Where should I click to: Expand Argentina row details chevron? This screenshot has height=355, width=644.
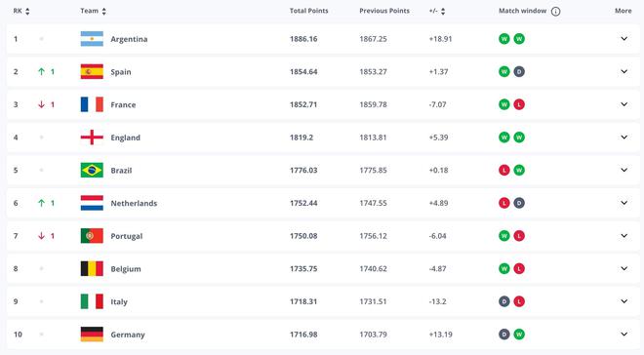[x=624, y=39]
